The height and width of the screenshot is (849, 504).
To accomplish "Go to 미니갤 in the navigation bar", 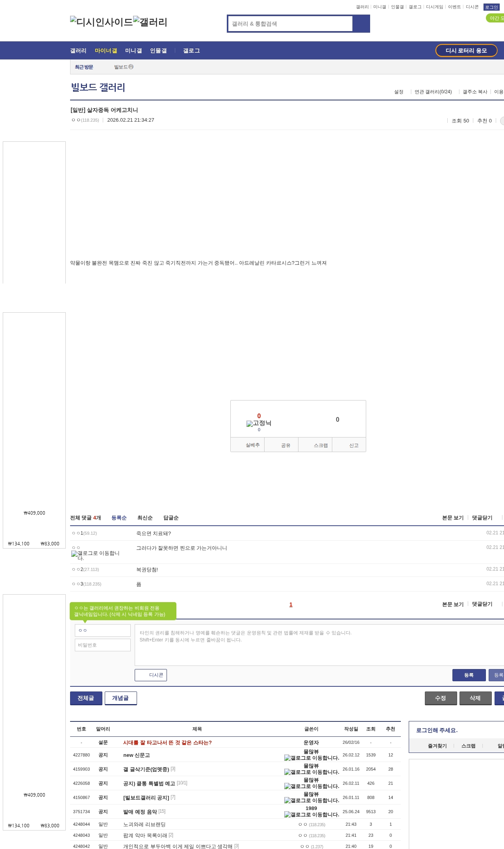I will pyautogui.click(x=133, y=51).
